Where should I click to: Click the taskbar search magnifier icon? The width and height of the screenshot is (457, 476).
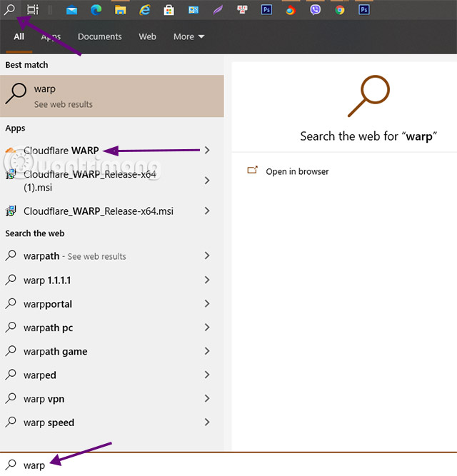point(9,10)
